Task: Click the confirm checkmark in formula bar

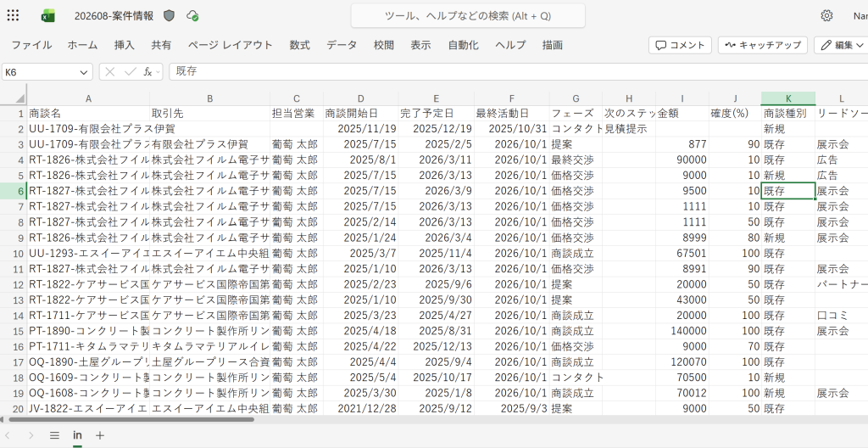Action: point(130,71)
